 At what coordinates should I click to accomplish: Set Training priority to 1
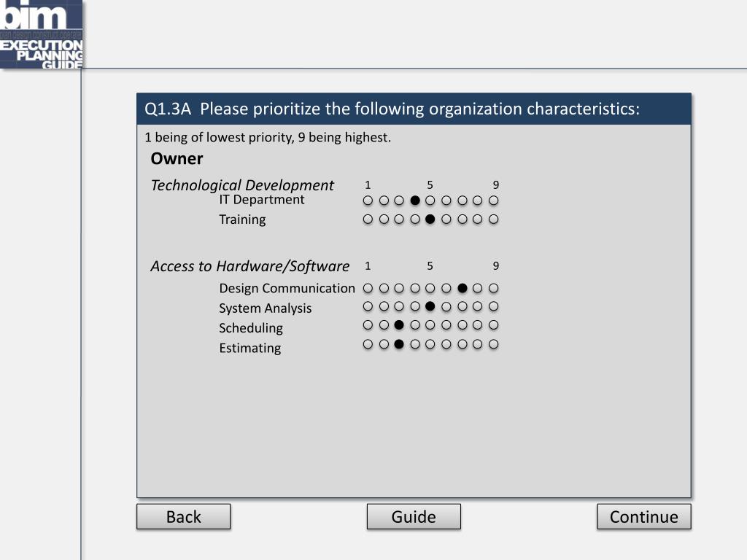point(368,219)
